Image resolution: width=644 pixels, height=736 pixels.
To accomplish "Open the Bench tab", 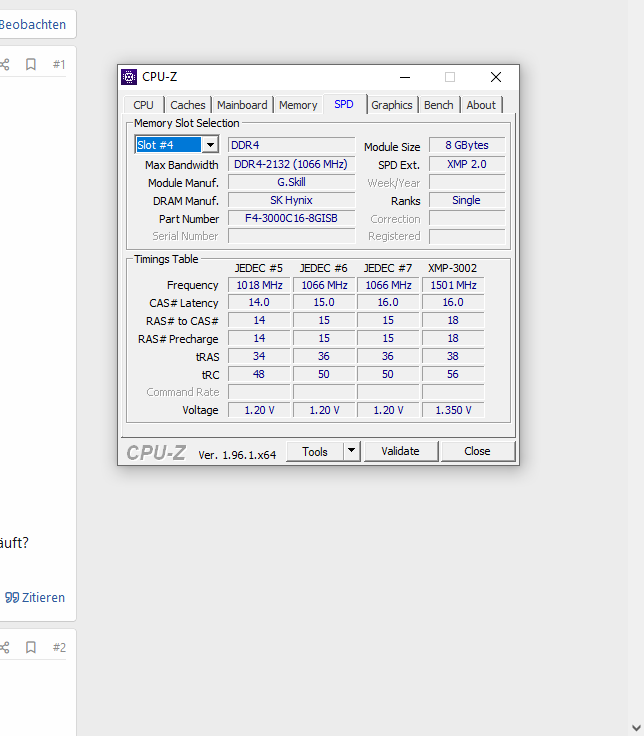I will 439,105.
